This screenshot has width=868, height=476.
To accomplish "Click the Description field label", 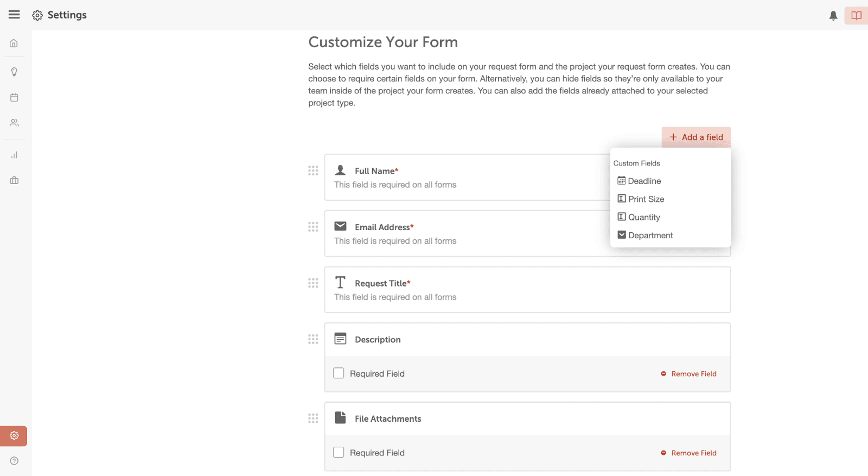I will point(378,340).
